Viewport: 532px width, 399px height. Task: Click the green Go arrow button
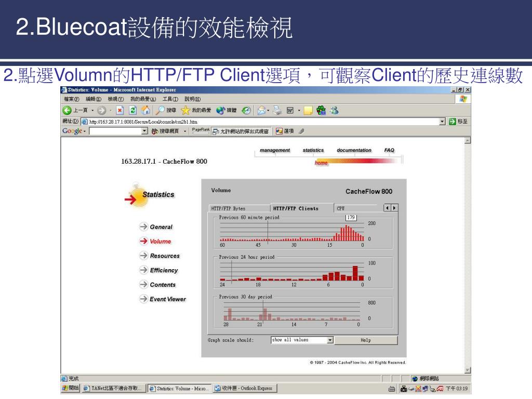click(453, 122)
